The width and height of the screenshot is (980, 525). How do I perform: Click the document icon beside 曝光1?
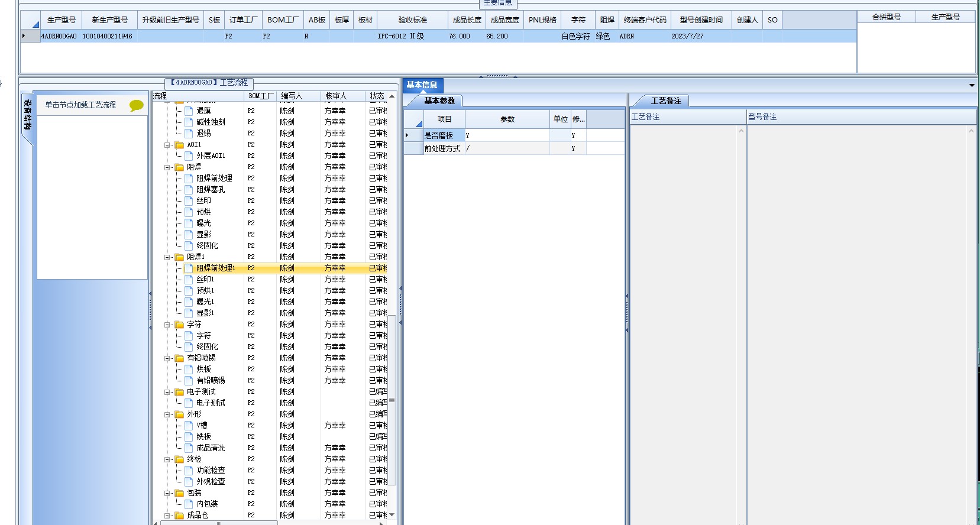click(189, 302)
